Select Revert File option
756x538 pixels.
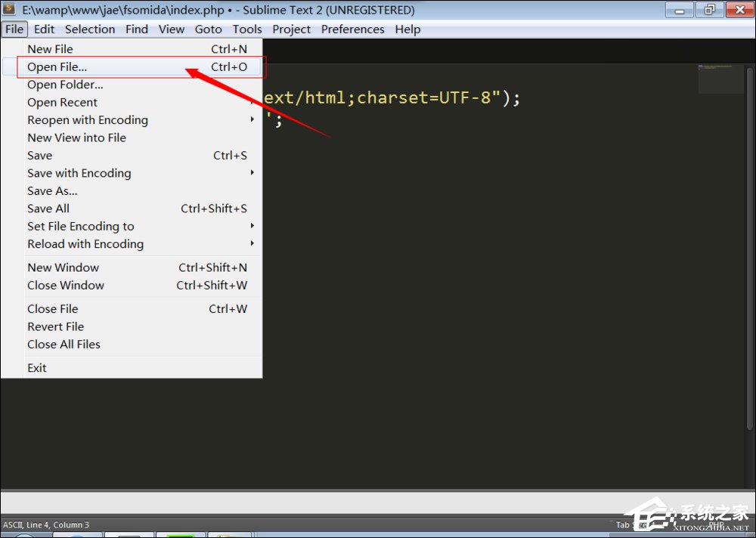point(55,326)
